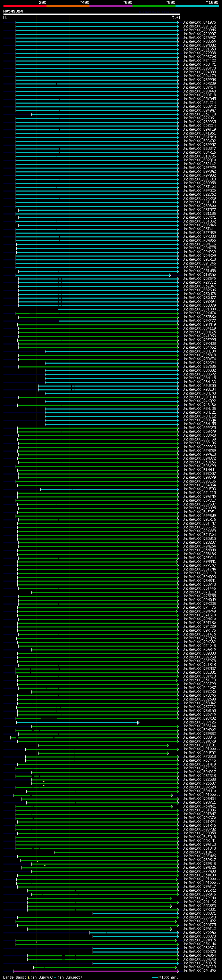The width and height of the screenshot is (222, 980).
Task: Open hit UniRef100_B6SGY3
Action: (x=199, y=917)
